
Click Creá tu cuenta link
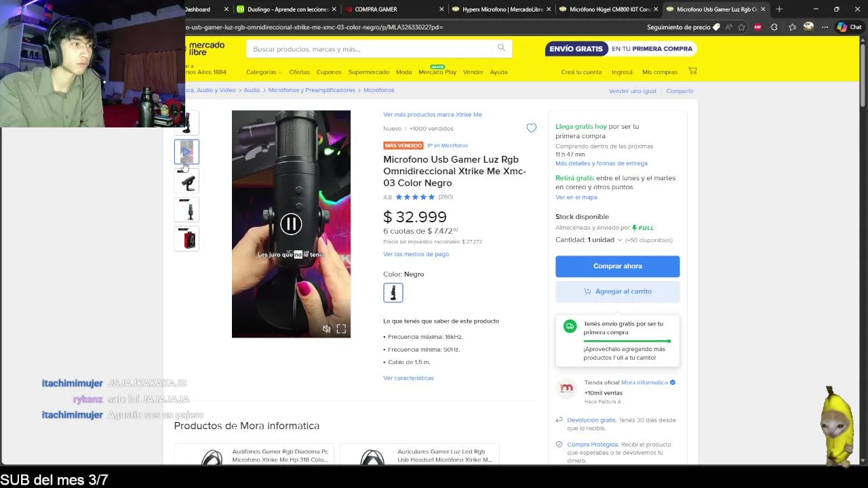click(x=581, y=72)
